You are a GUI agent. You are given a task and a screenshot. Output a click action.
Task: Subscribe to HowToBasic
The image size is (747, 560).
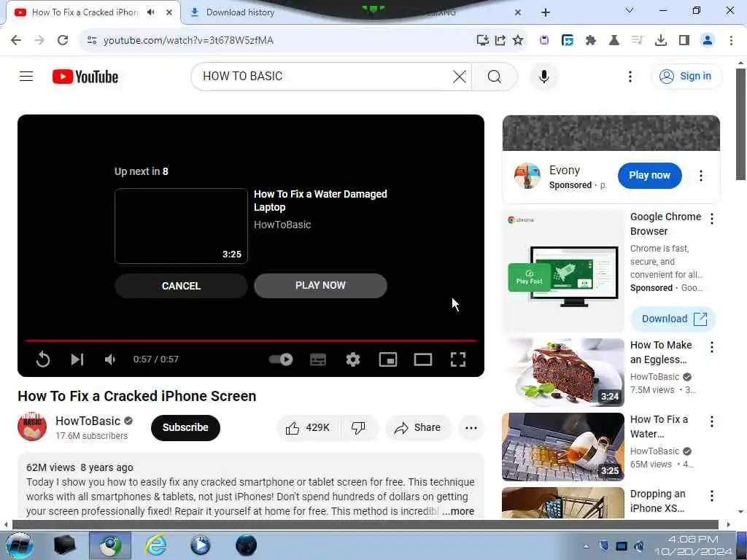point(185,427)
